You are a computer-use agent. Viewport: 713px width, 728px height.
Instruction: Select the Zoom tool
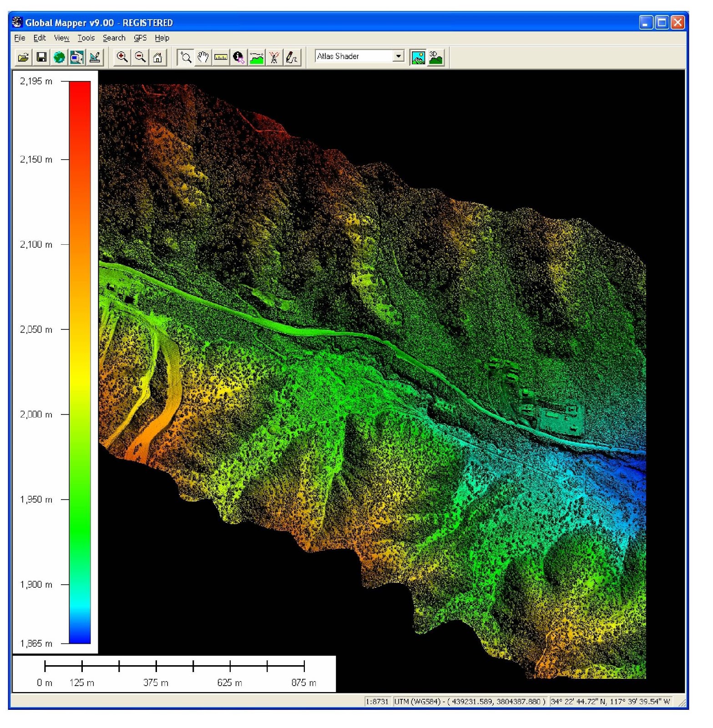pyautogui.click(x=185, y=57)
